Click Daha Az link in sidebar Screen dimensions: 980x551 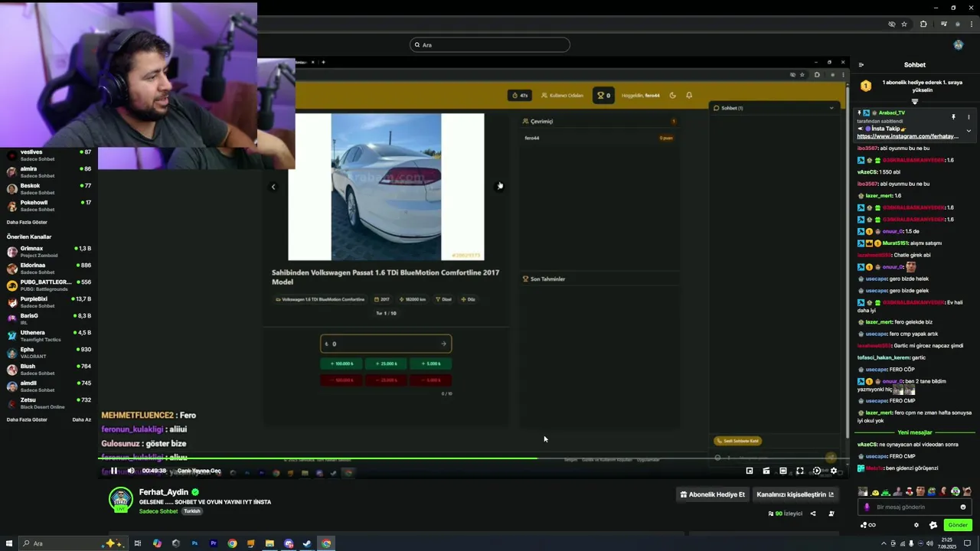81,419
